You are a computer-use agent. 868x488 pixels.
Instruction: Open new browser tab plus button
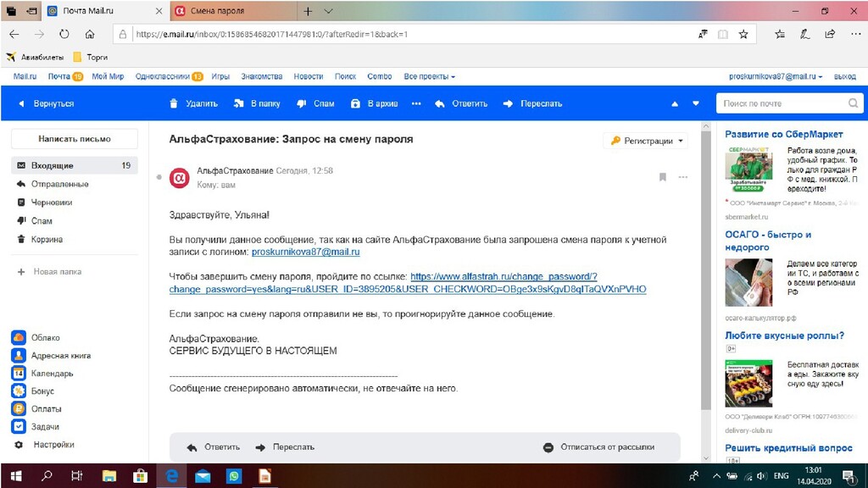point(308,11)
